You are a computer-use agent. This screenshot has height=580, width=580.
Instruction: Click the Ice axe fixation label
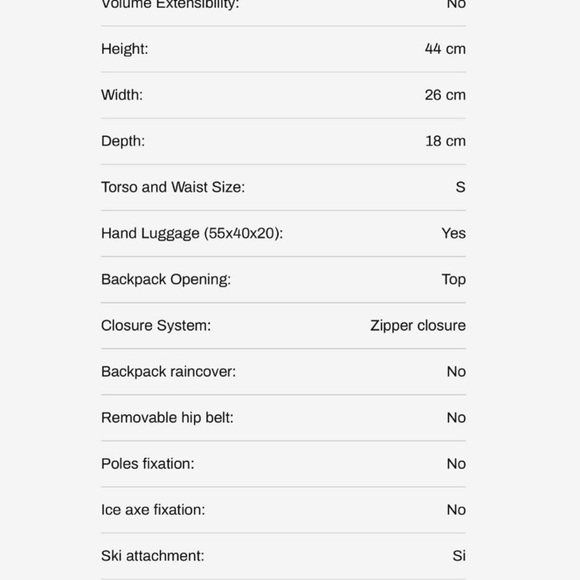[x=153, y=510]
